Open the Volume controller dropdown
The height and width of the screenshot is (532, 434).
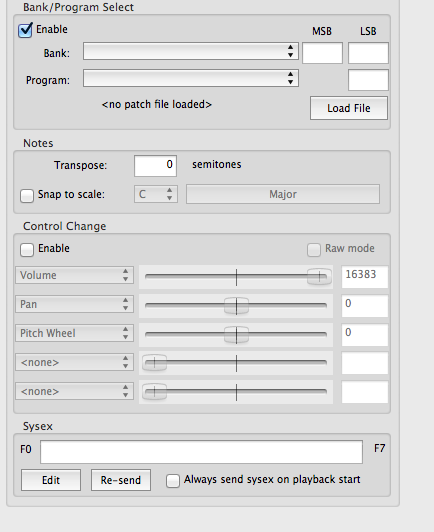[74, 275]
